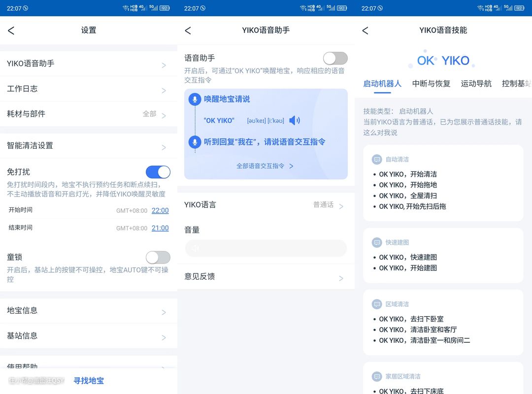Tap the 寻找地宝 button

click(x=89, y=381)
